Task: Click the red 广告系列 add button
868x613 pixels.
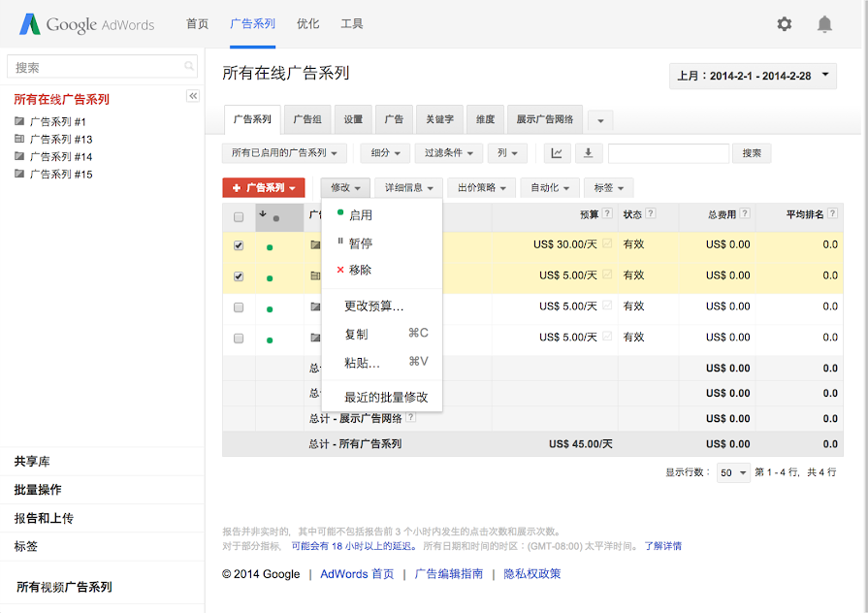Action: (x=263, y=188)
